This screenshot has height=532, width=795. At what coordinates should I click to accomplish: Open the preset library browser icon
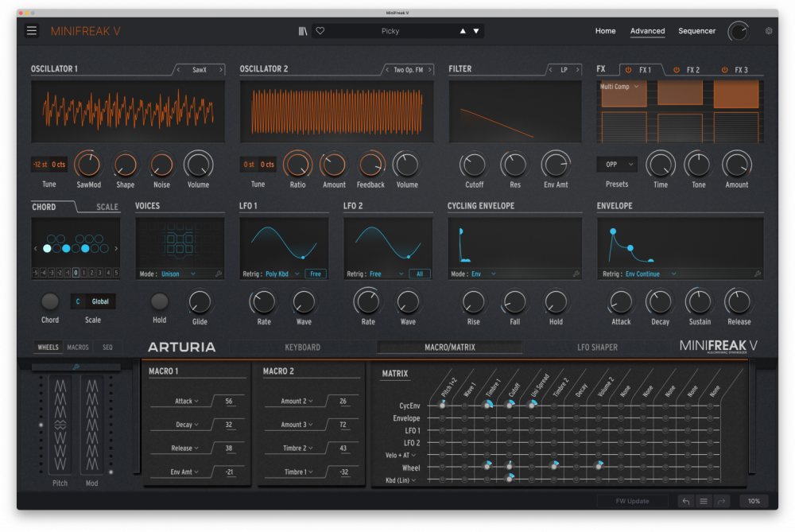pyautogui.click(x=303, y=31)
